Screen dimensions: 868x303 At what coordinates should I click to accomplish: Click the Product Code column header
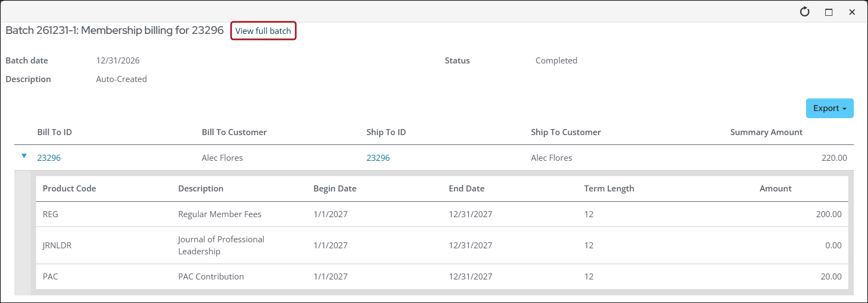(69, 189)
